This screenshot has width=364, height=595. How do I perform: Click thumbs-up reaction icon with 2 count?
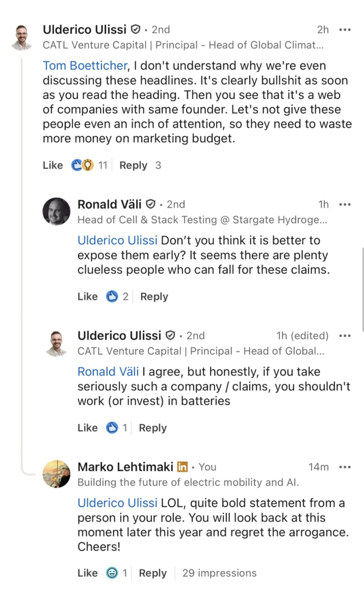tap(112, 296)
